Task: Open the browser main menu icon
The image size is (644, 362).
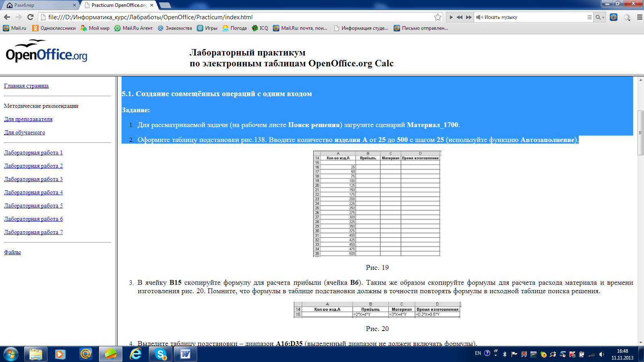Action: 640,17
